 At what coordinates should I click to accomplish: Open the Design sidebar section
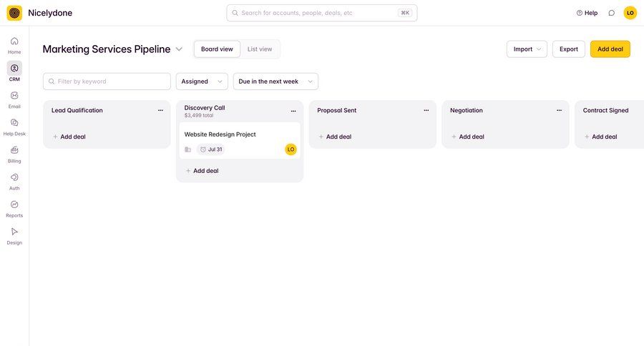click(x=14, y=236)
